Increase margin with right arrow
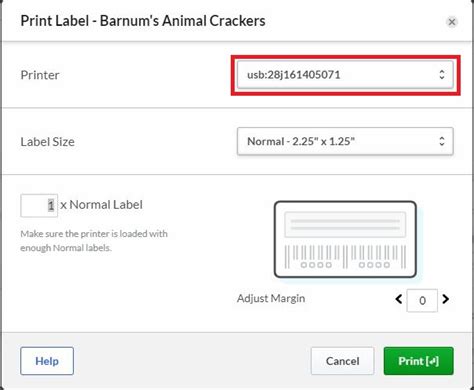474x390 pixels. (x=446, y=299)
